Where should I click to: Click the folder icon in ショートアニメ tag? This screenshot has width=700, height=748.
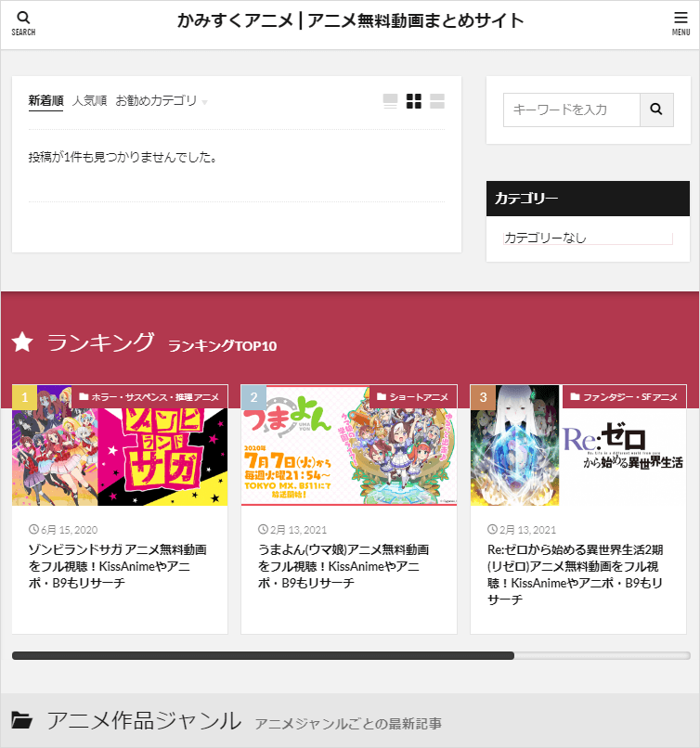(x=382, y=396)
